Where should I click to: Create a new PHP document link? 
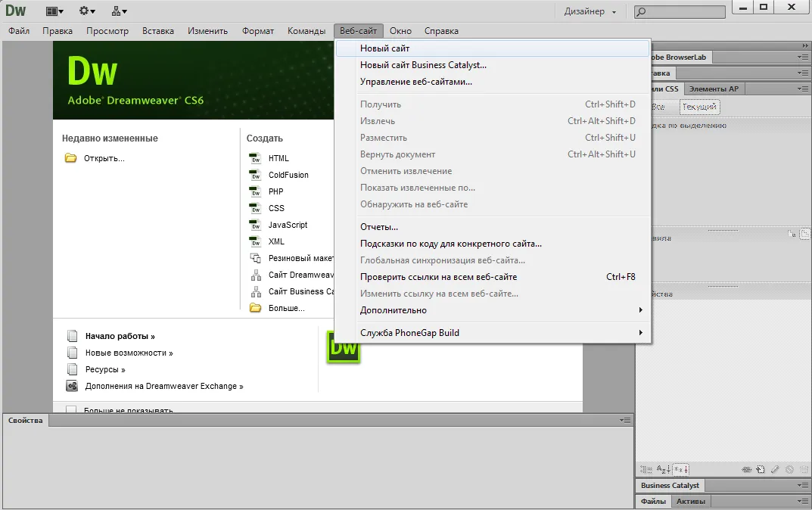click(276, 191)
